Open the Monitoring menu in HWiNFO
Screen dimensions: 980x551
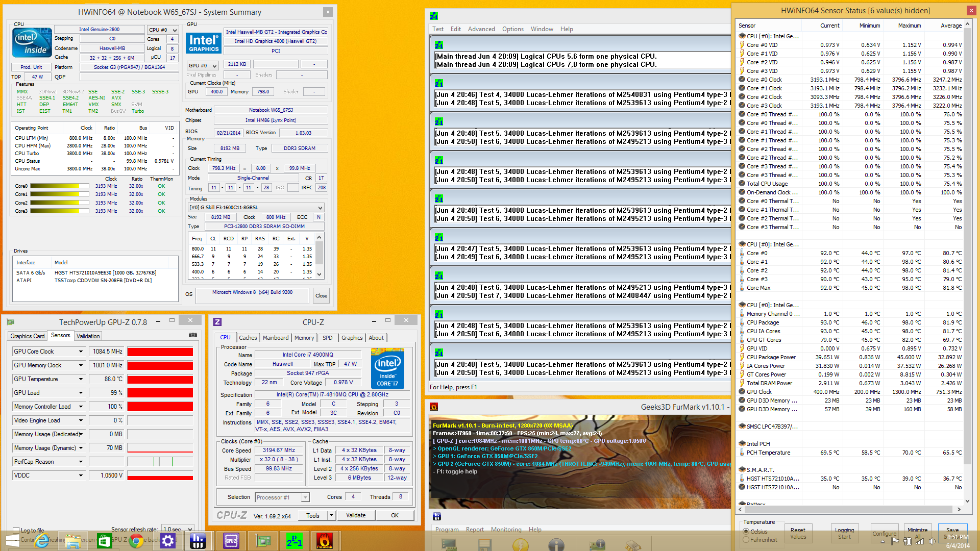(506, 530)
